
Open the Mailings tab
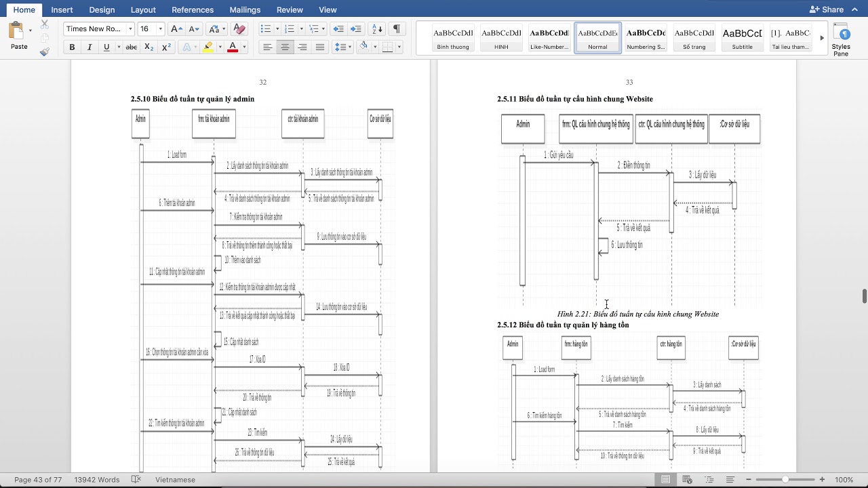click(x=245, y=10)
